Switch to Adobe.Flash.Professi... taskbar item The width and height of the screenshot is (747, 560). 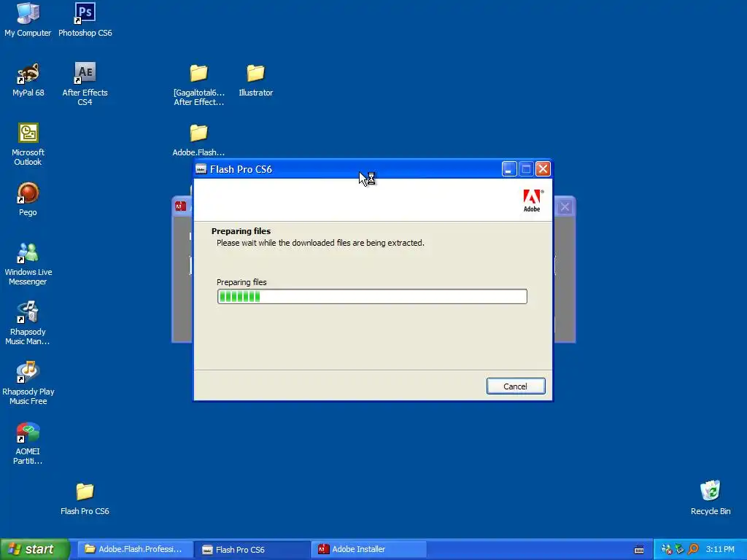point(135,549)
